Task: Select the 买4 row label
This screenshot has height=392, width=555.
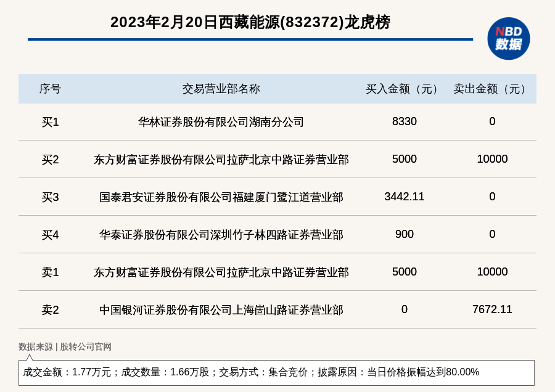Action: coord(50,235)
